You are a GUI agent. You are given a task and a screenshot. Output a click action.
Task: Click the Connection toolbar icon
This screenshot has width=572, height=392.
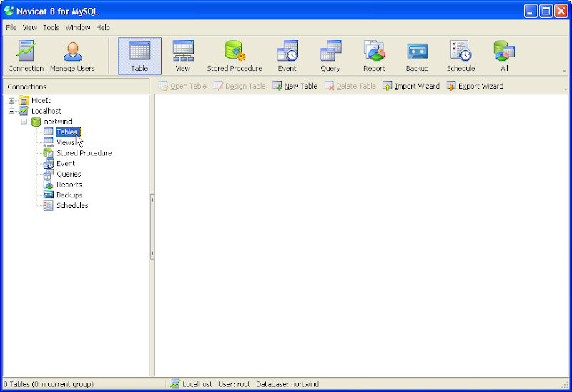coord(26,56)
